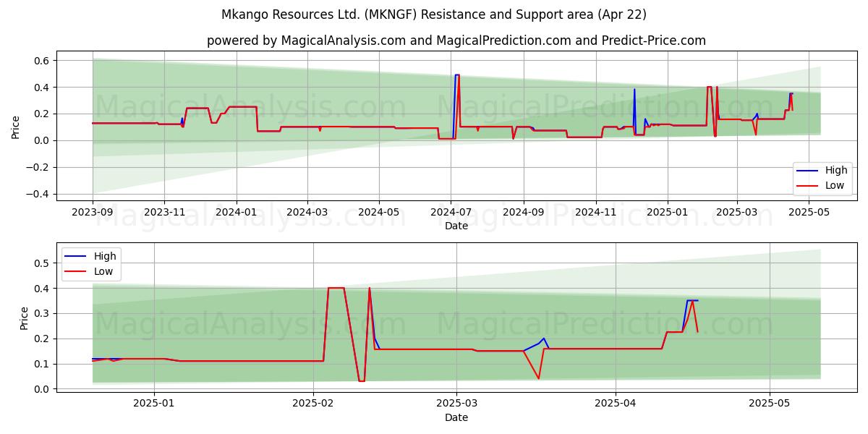The width and height of the screenshot is (868, 434).
Task: Click the 2024-07 x-axis label
Action: coord(451,213)
